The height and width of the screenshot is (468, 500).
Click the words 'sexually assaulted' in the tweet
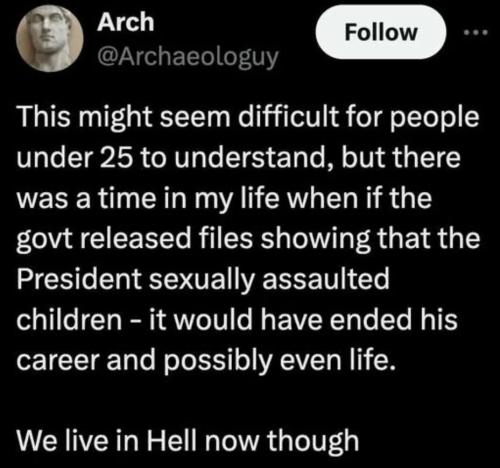[269, 280]
